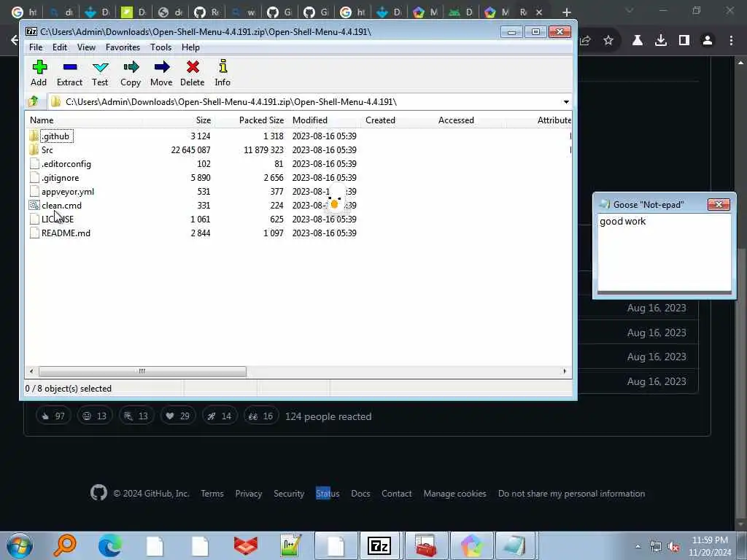The width and height of the screenshot is (747, 560).
Task: Close the Goose Not-epad window
Action: point(719,204)
